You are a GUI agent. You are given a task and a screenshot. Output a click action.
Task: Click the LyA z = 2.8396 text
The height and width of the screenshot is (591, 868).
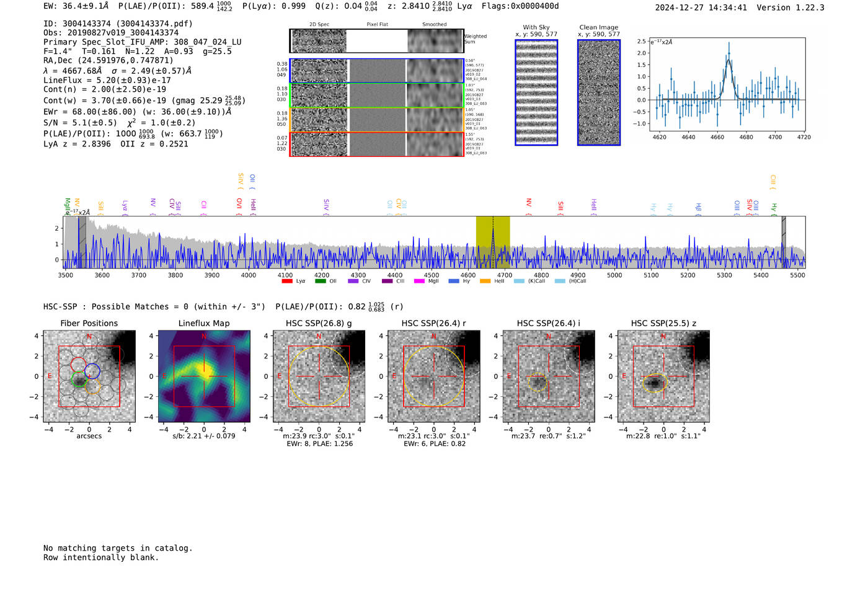tap(77, 144)
